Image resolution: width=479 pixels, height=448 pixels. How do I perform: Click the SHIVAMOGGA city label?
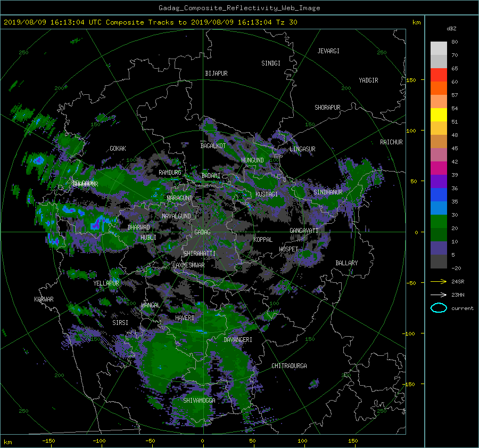pos(199,400)
